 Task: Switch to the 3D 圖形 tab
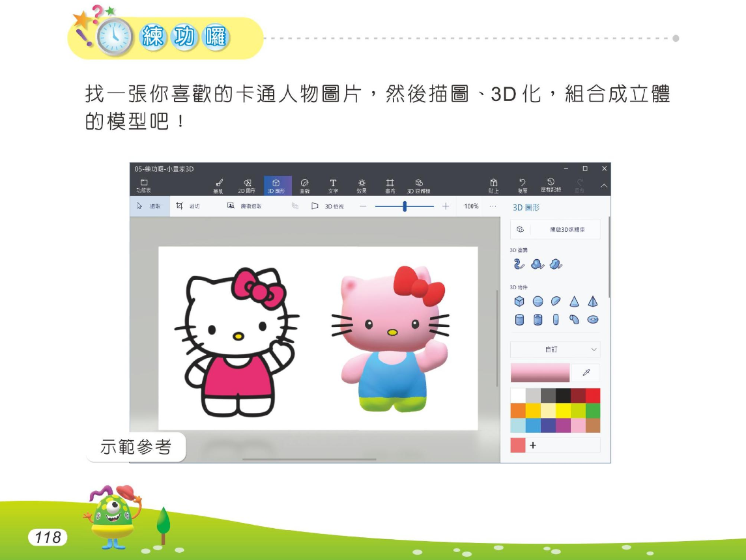(276, 186)
